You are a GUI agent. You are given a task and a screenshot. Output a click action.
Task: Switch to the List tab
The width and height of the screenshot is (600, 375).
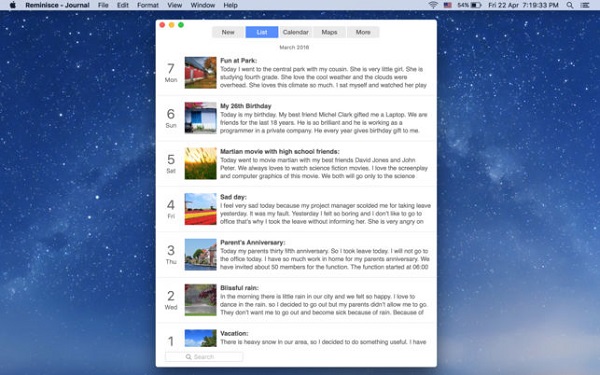pyautogui.click(x=262, y=32)
